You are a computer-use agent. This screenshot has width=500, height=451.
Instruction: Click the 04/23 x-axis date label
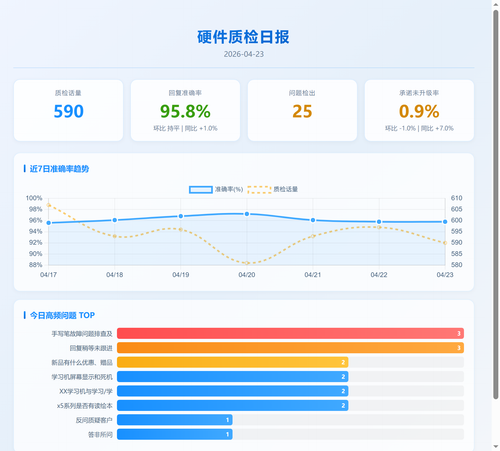(445, 275)
